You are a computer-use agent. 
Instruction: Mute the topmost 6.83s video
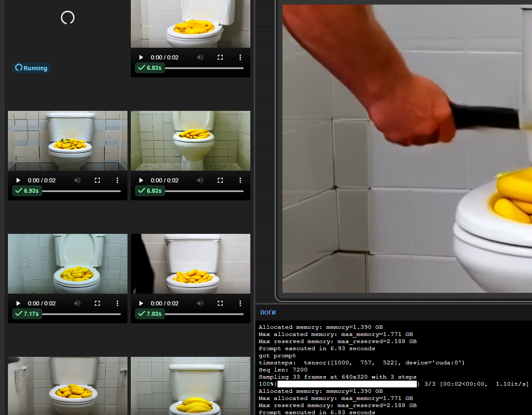pyautogui.click(x=200, y=57)
